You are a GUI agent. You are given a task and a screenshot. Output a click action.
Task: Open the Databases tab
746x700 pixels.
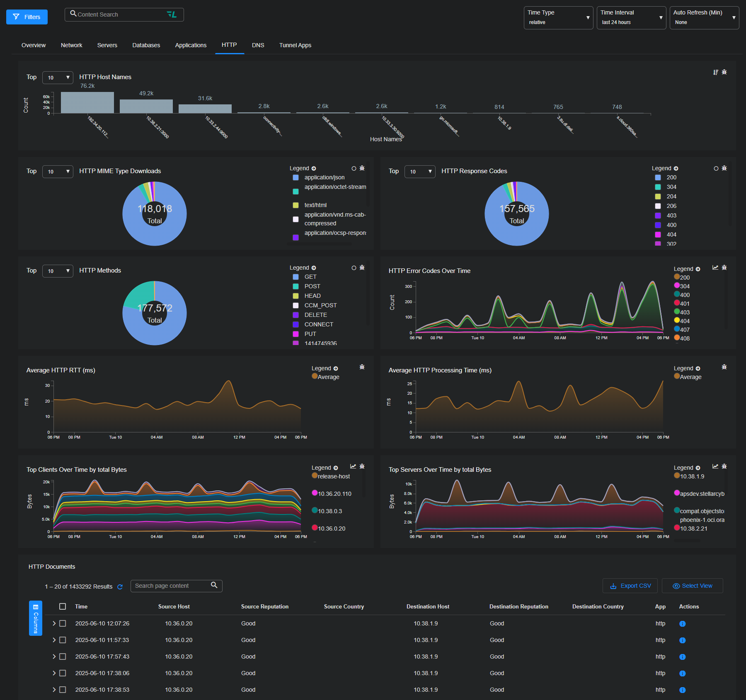pyautogui.click(x=146, y=45)
